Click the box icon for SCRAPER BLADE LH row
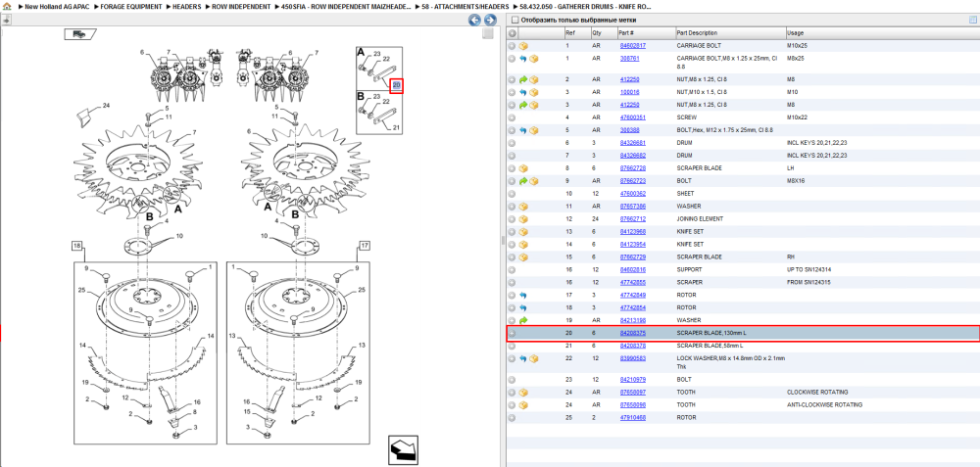Image resolution: width=980 pixels, height=467 pixels. tap(523, 168)
